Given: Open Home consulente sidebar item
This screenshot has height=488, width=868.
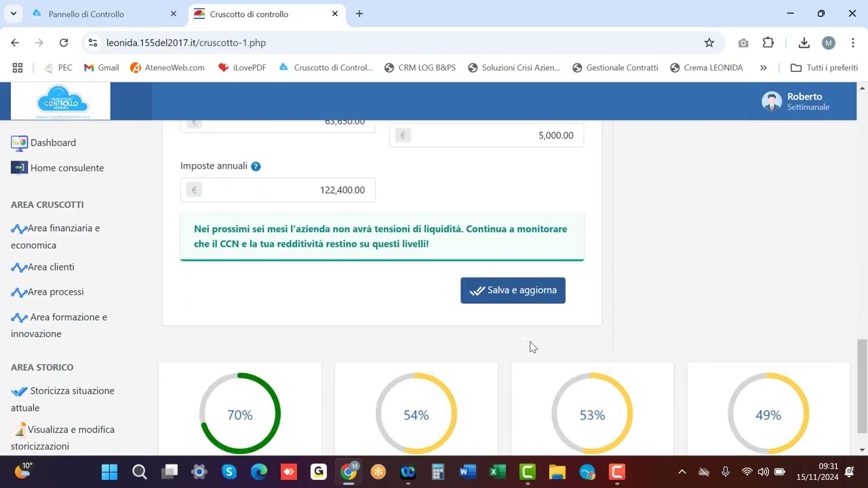Looking at the screenshot, I should [x=66, y=168].
